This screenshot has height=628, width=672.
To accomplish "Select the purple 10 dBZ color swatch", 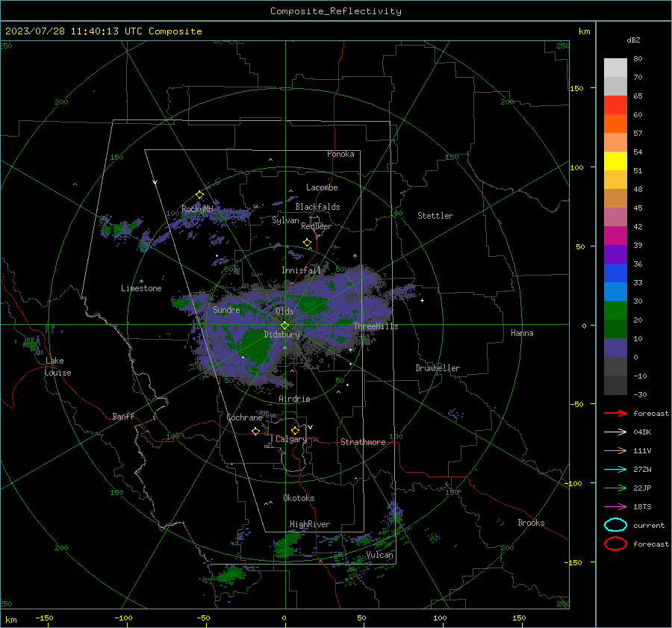I will click(615, 347).
